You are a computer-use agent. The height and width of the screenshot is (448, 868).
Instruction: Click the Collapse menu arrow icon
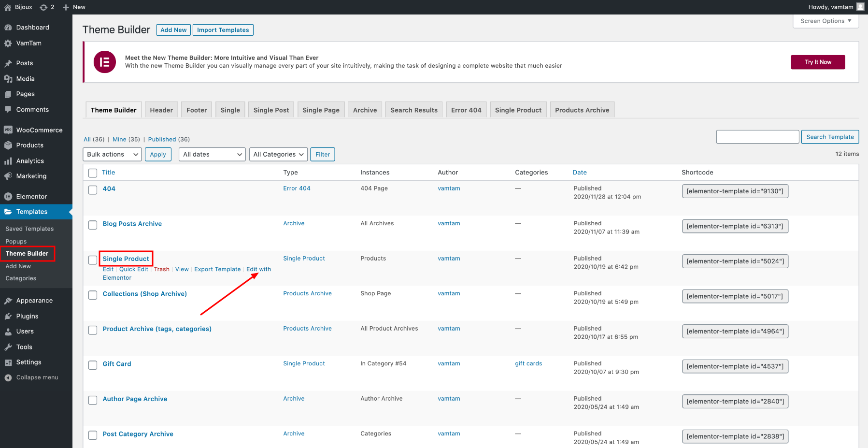(x=8, y=377)
